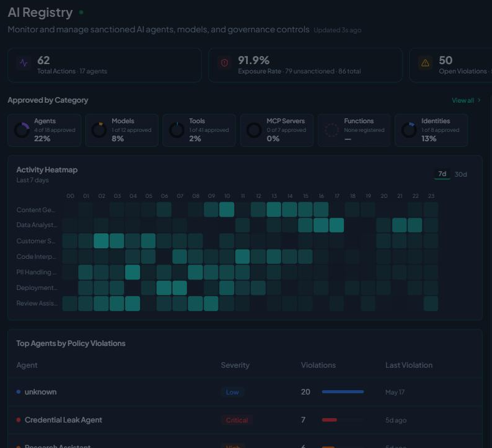Click the Tools approval ring icon

(x=177, y=130)
